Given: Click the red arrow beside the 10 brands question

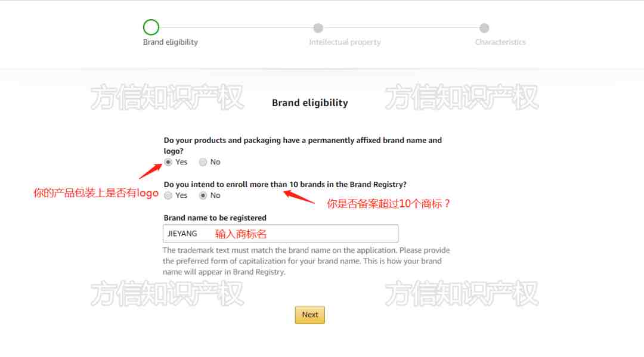Looking at the screenshot, I should [x=299, y=197].
